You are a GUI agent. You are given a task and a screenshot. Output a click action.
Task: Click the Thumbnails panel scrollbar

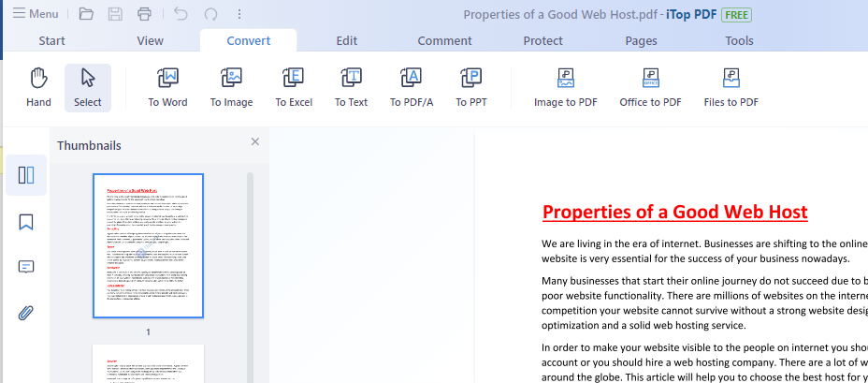point(251,277)
